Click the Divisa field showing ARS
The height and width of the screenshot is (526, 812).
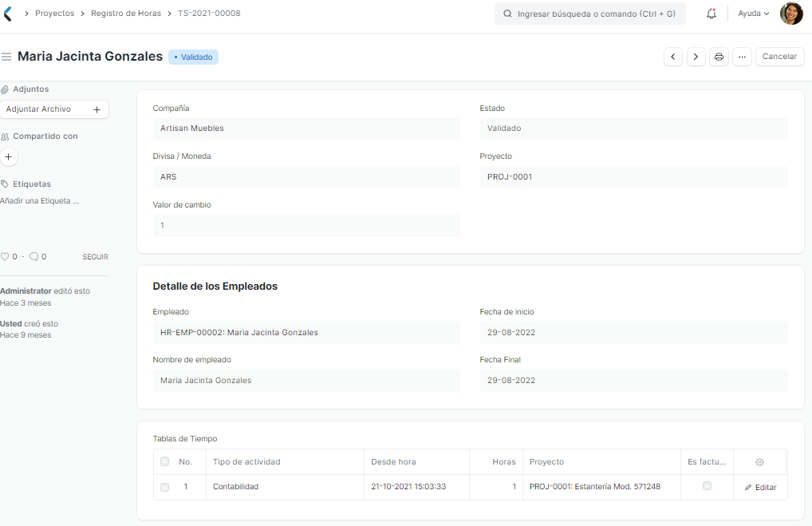tap(306, 176)
